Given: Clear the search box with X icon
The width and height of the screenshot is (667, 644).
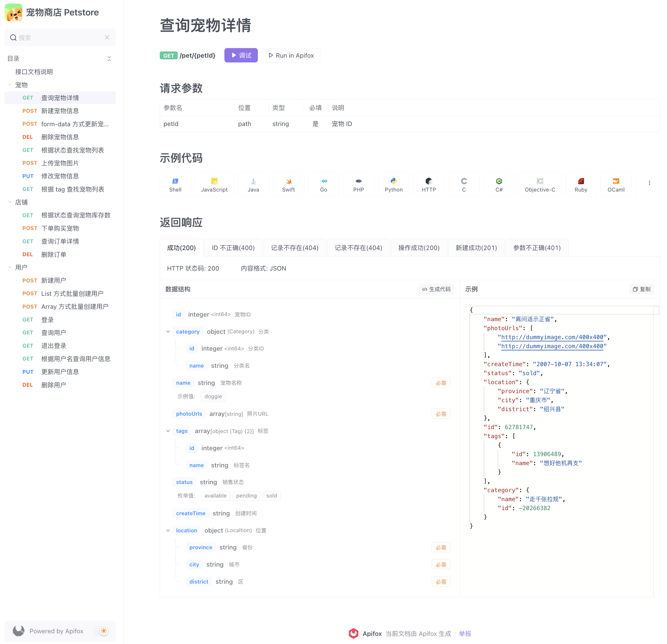Looking at the screenshot, I should pyautogui.click(x=107, y=37).
